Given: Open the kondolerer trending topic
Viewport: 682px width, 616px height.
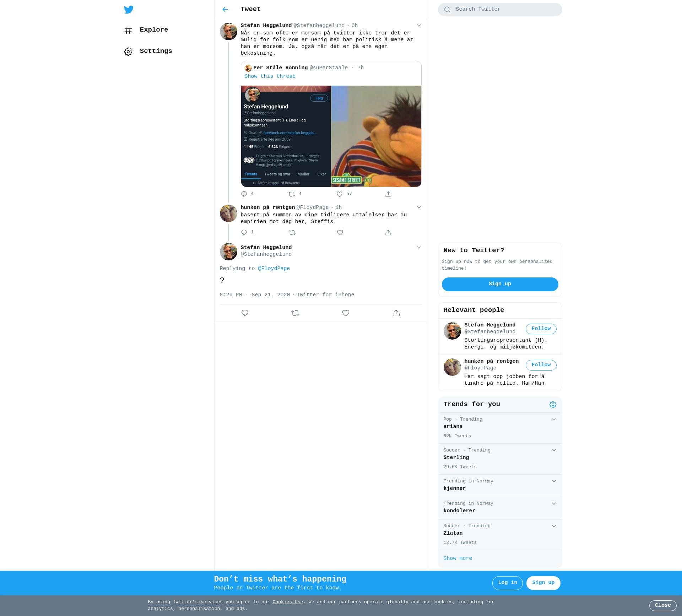Looking at the screenshot, I should tap(500, 508).
